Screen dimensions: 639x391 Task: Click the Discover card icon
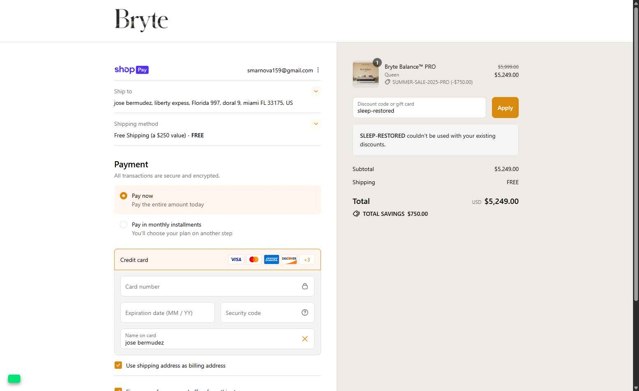289,260
